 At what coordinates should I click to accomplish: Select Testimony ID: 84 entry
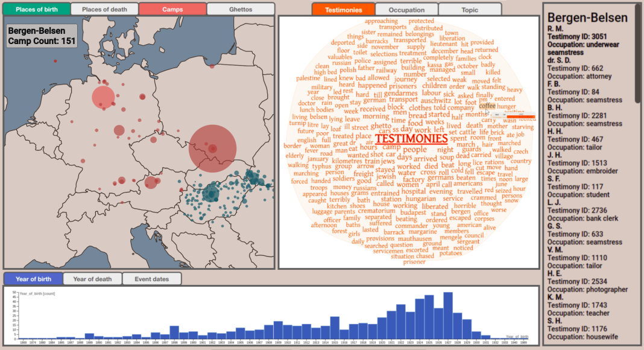tap(573, 92)
